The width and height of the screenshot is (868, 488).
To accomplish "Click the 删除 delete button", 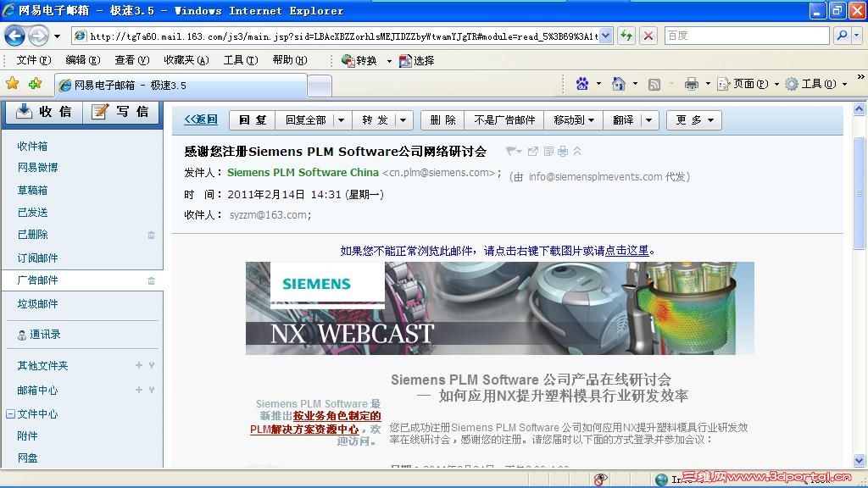I will (442, 120).
